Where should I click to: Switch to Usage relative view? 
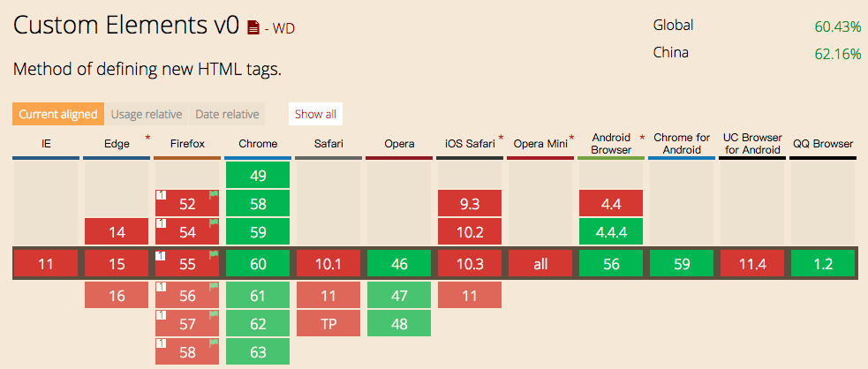coord(147,114)
